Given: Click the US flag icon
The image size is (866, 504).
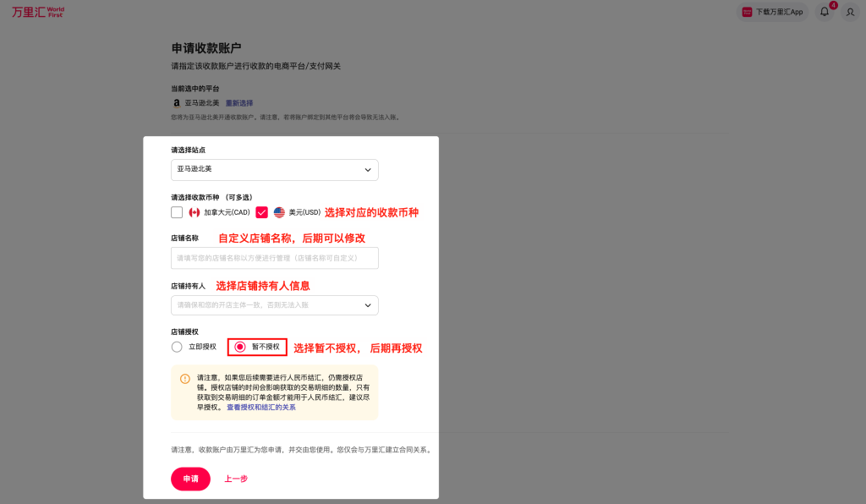Looking at the screenshot, I should click(279, 212).
